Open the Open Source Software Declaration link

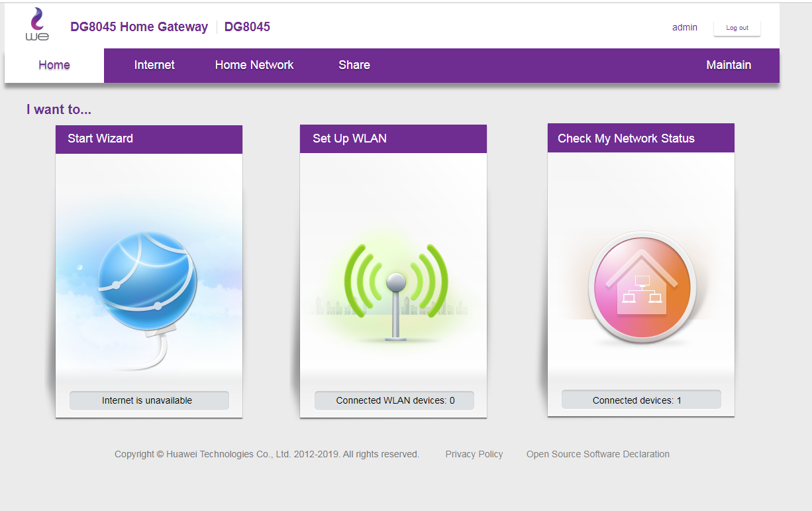(598, 454)
